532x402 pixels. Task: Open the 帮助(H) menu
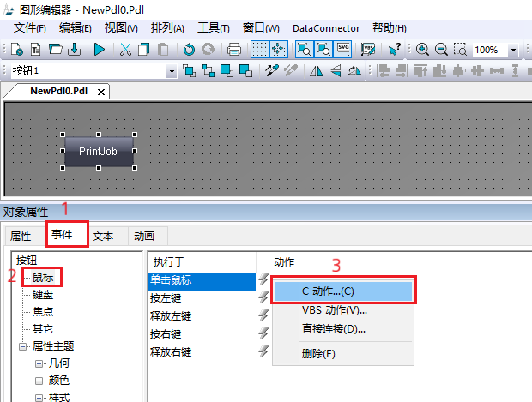(390, 28)
